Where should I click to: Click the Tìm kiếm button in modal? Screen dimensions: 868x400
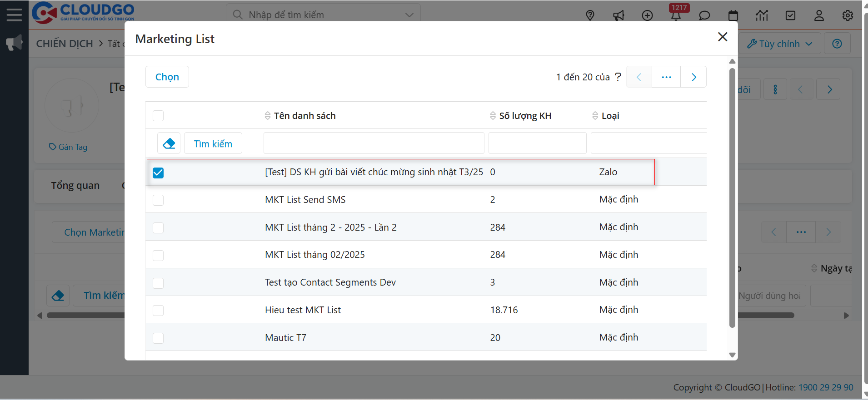coord(213,143)
